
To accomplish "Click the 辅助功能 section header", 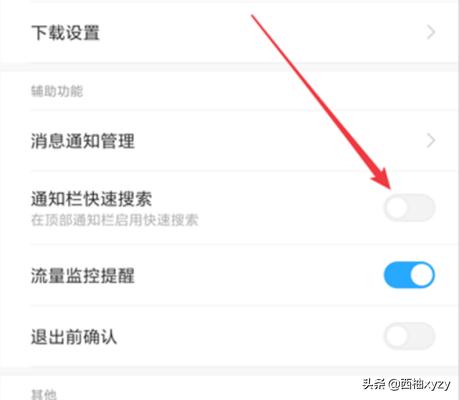I will [x=57, y=91].
